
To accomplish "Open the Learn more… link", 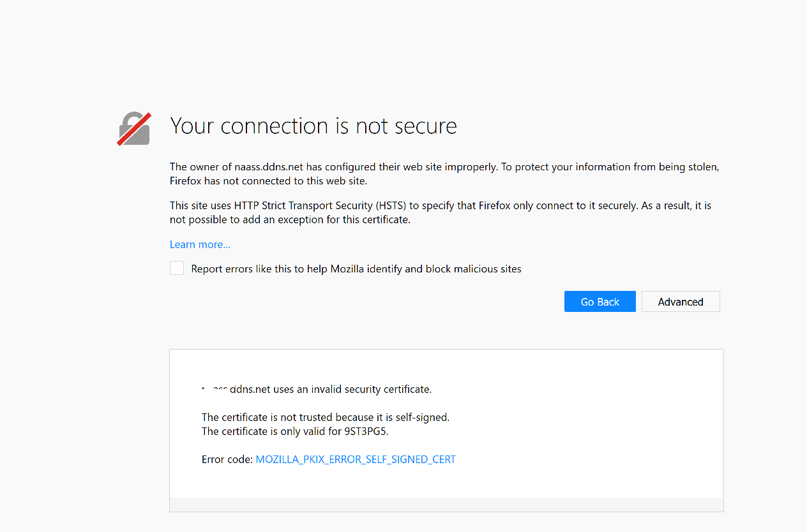I will coord(200,244).
